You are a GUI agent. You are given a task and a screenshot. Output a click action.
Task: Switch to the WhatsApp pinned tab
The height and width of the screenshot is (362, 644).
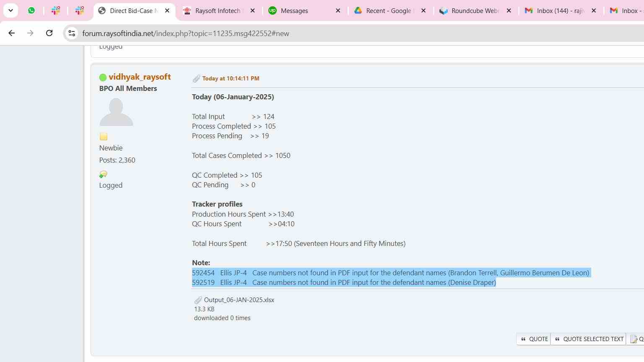click(31, 10)
